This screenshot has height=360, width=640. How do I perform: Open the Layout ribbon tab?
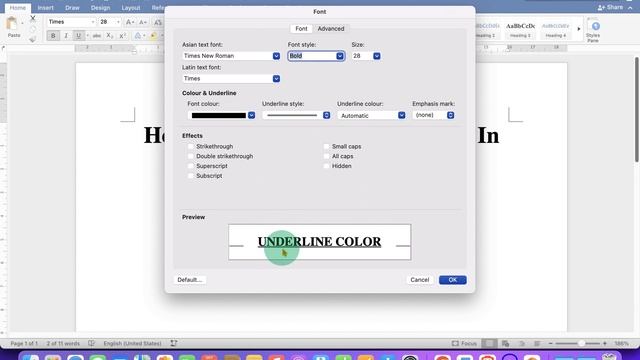point(131,8)
